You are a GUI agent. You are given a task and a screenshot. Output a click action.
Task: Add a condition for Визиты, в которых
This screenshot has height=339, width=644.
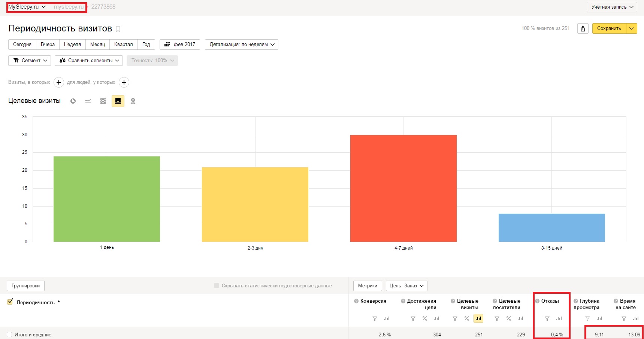point(59,82)
